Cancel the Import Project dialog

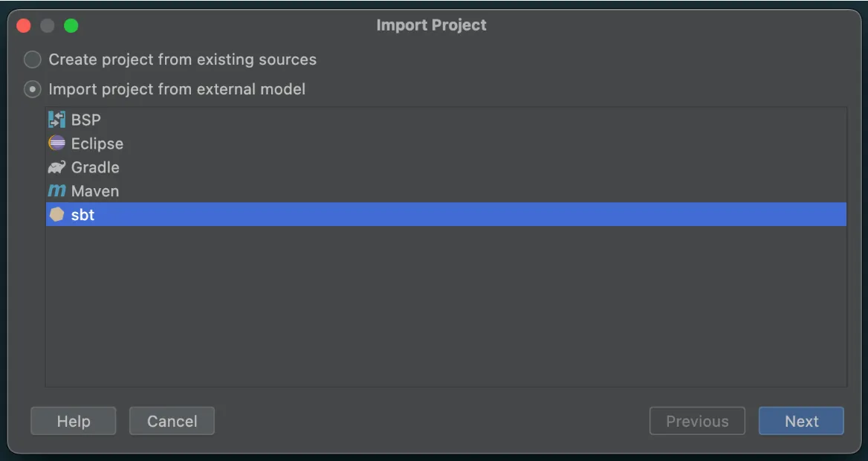pos(172,421)
